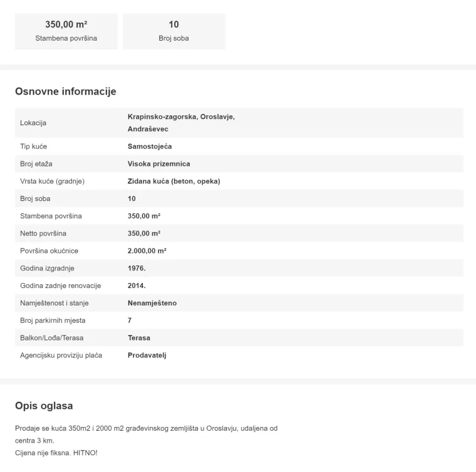Click the Osnovne informacije heading
Viewport: 476px width, 472px height.
[x=66, y=91]
